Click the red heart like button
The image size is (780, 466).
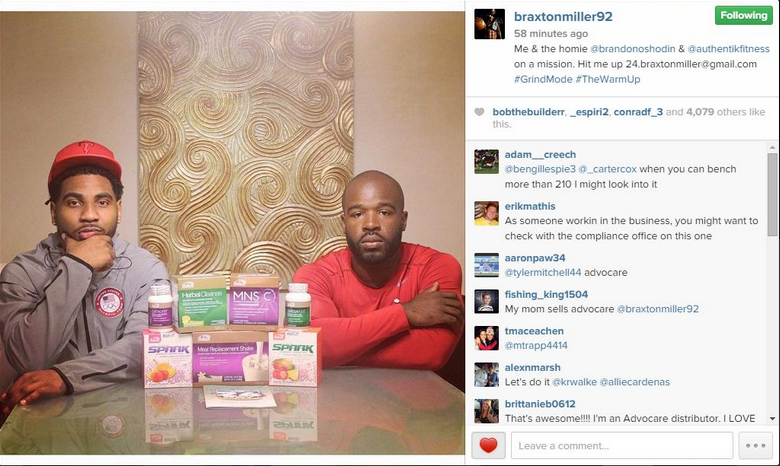(x=488, y=445)
